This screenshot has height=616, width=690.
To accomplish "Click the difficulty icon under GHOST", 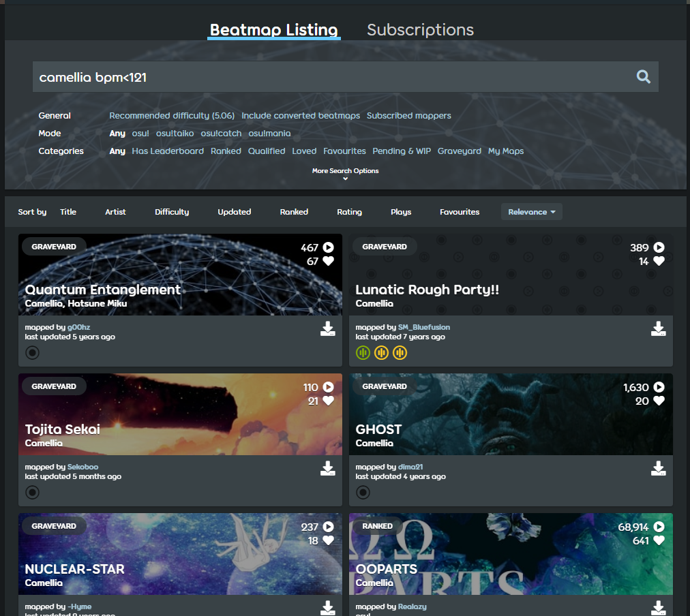I will [363, 493].
